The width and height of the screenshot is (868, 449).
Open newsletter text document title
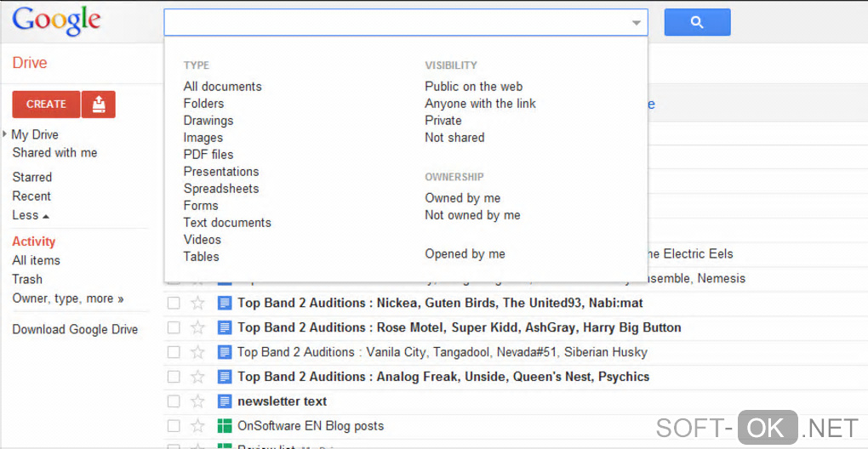283,401
